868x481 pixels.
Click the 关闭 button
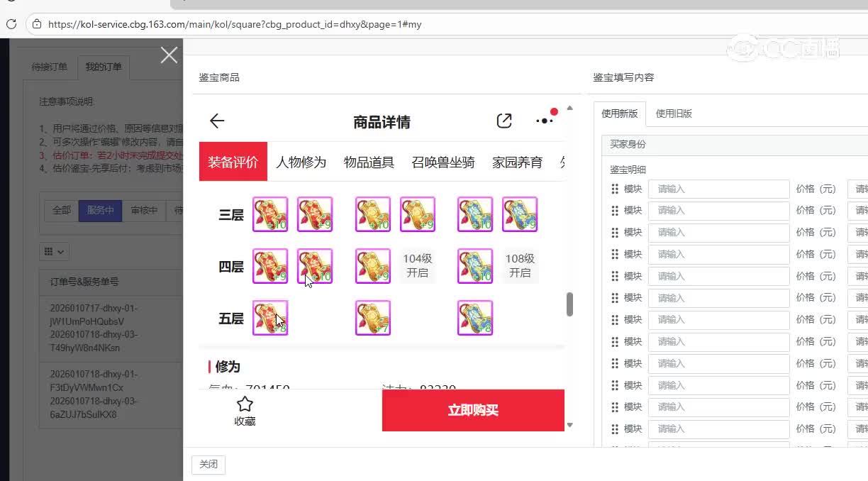(208, 464)
